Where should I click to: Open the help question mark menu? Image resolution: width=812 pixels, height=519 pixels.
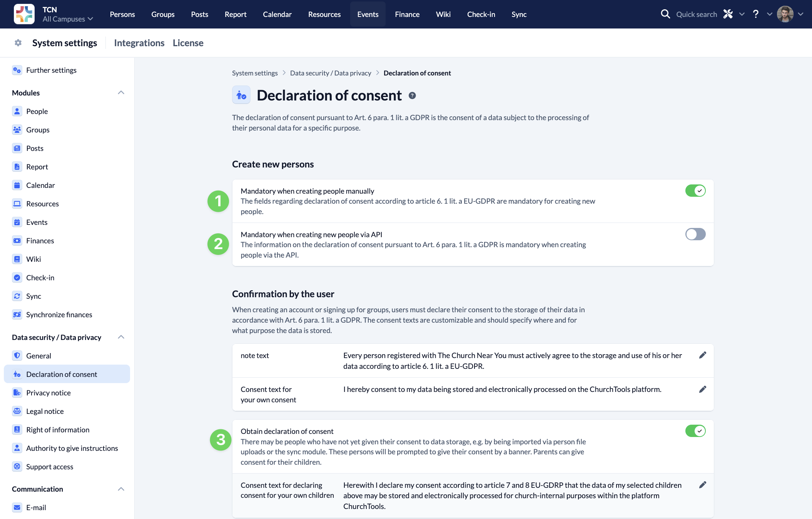tap(756, 14)
